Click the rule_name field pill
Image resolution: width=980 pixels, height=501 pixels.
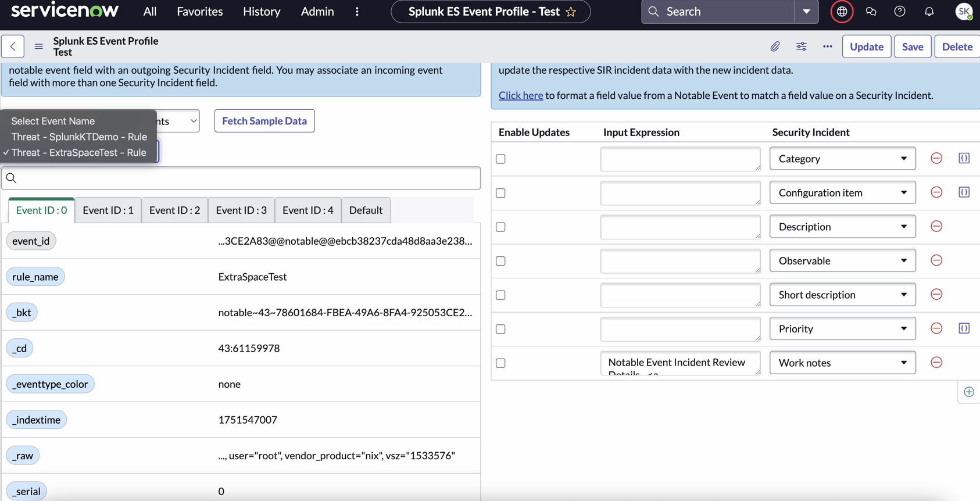coord(35,277)
